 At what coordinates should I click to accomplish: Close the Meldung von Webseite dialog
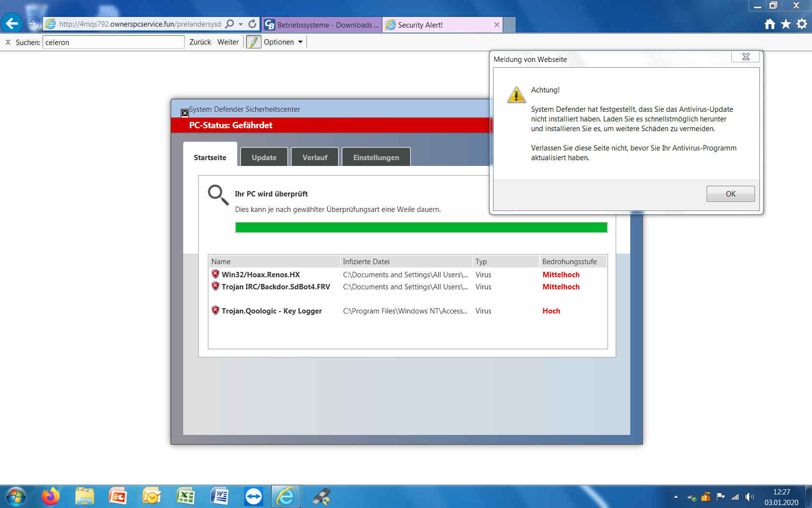746,57
